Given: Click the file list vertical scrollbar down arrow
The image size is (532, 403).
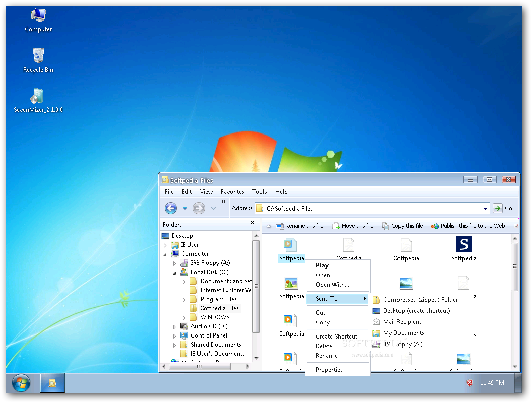Looking at the screenshot, I should pyautogui.click(x=515, y=367).
